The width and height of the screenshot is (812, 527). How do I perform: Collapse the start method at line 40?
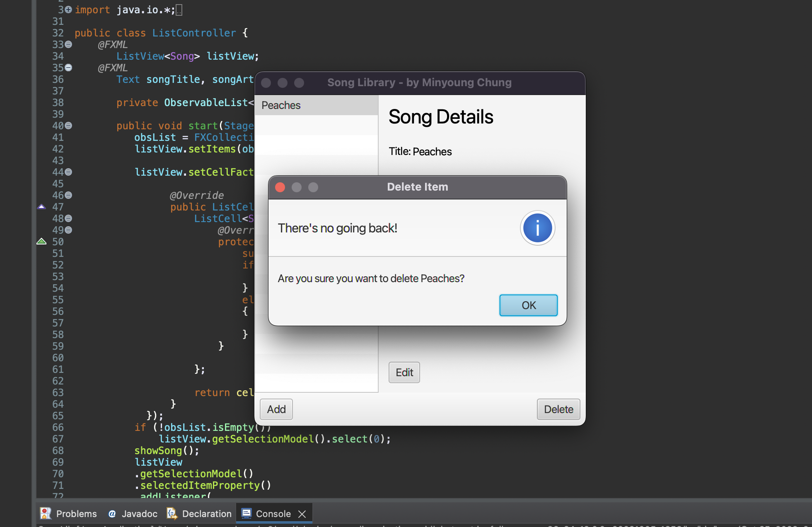(x=68, y=126)
